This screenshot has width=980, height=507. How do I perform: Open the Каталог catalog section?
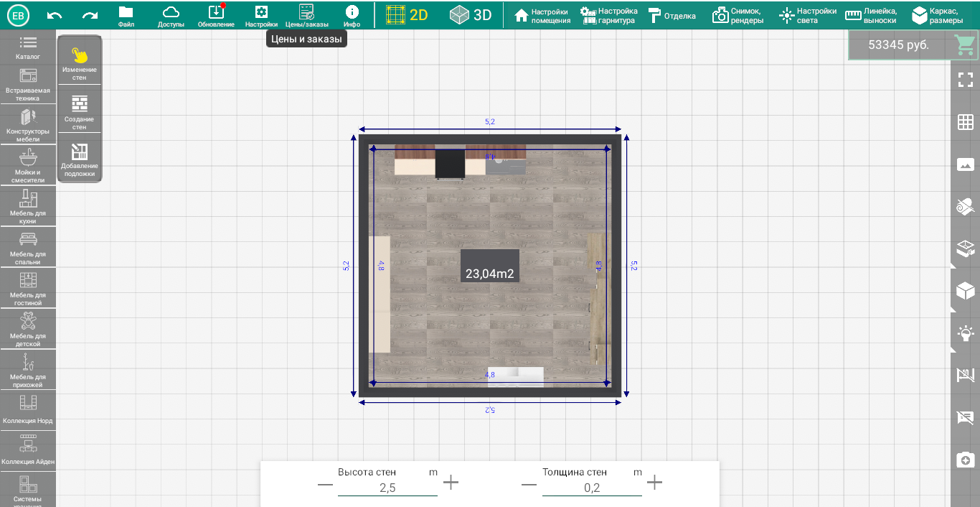point(28,47)
